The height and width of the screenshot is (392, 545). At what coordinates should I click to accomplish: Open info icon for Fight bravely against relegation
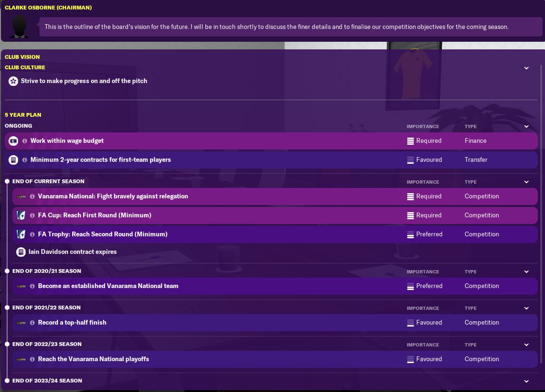coord(32,196)
